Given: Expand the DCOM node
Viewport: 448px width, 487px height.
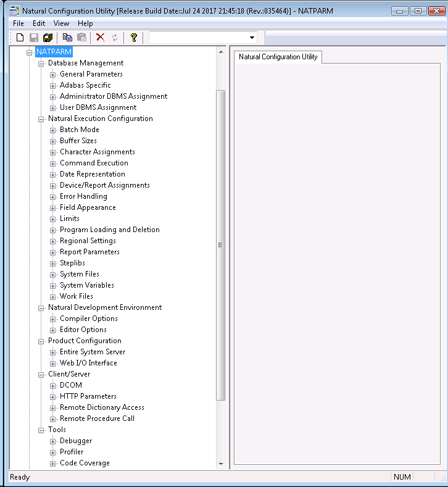Looking at the screenshot, I should (53, 386).
